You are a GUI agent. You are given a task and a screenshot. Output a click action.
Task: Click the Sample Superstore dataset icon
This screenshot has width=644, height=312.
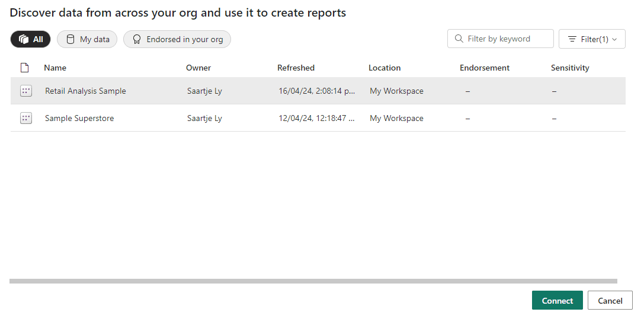(26, 119)
